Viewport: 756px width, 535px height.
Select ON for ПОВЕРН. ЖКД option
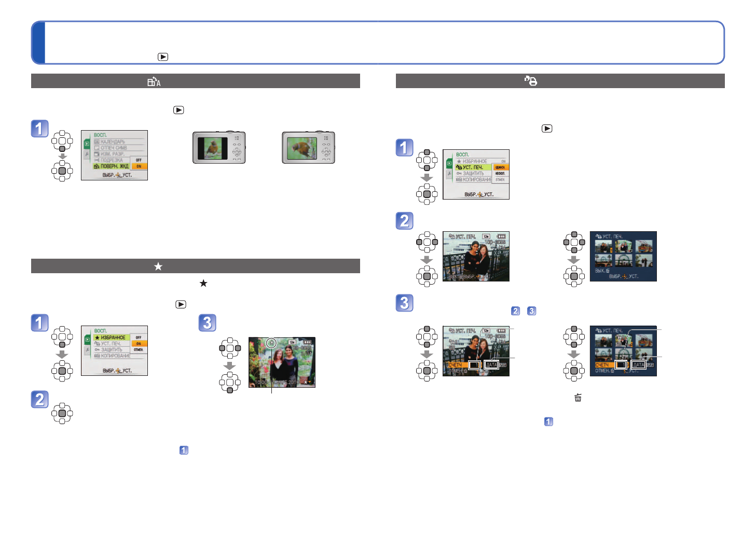139,166
